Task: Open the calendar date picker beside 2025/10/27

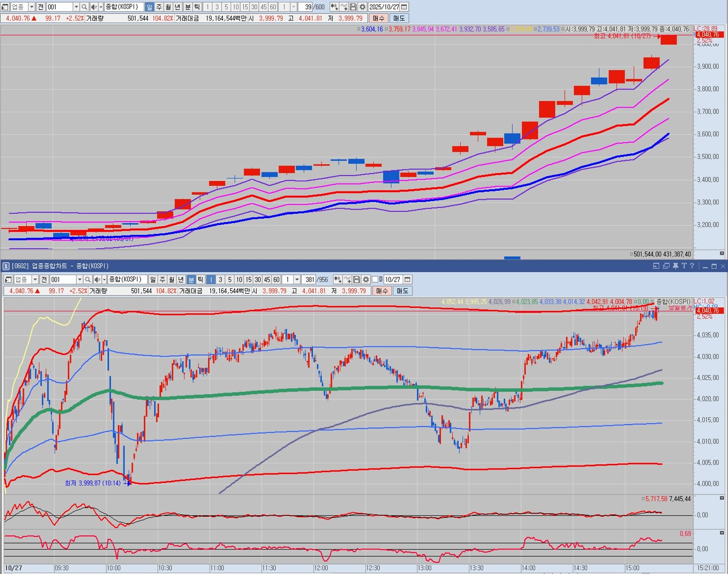Action: [x=404, y=7]
